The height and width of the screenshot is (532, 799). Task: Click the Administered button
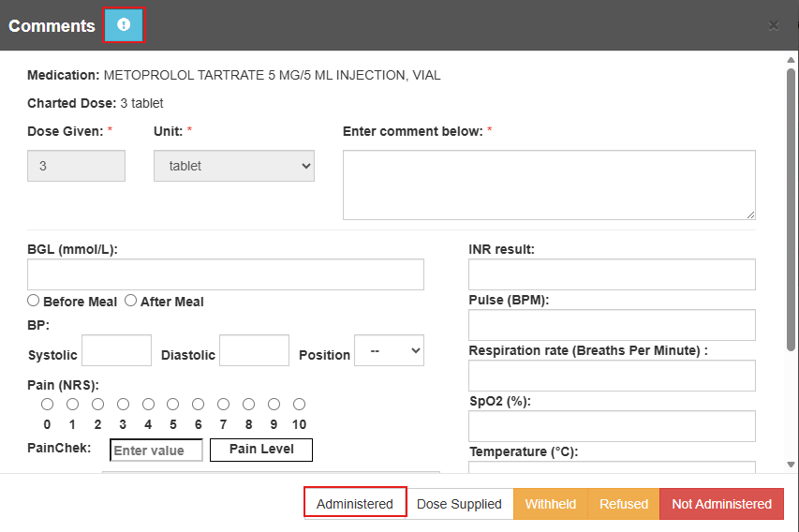[x=355, y=504]
